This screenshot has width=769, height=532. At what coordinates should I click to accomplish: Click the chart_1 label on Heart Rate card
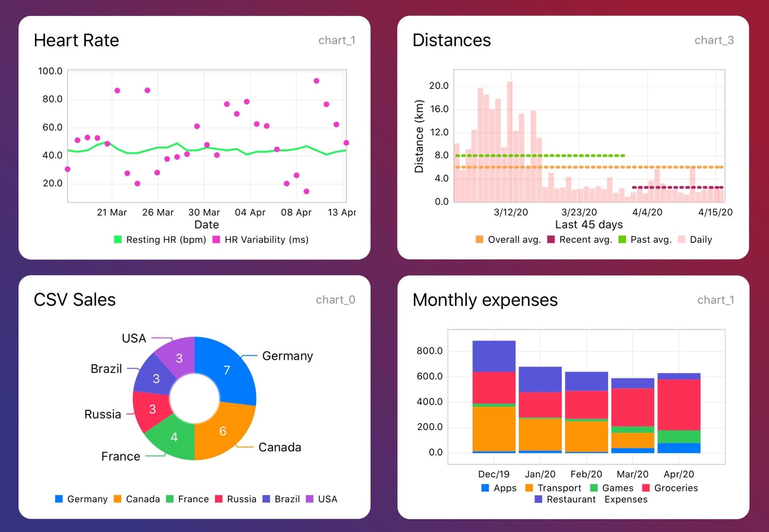click(337, 40)
